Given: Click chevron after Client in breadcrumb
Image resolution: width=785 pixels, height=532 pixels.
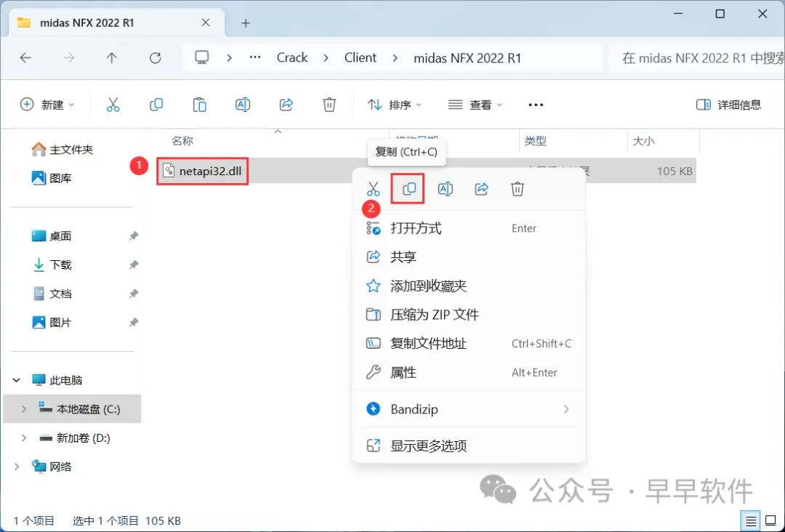Looking at the screenshot, I should 395,58.
